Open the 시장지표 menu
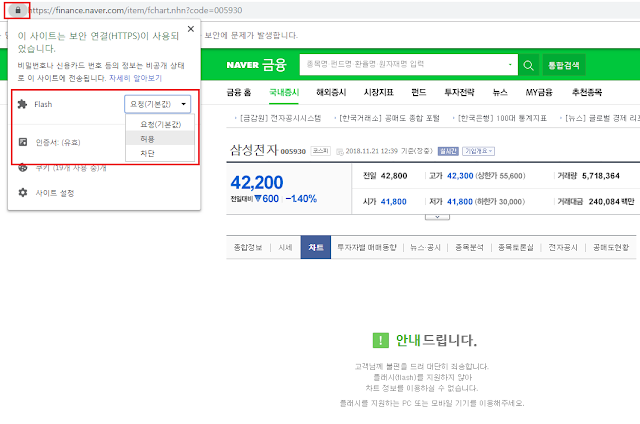 tap(378, 92)
